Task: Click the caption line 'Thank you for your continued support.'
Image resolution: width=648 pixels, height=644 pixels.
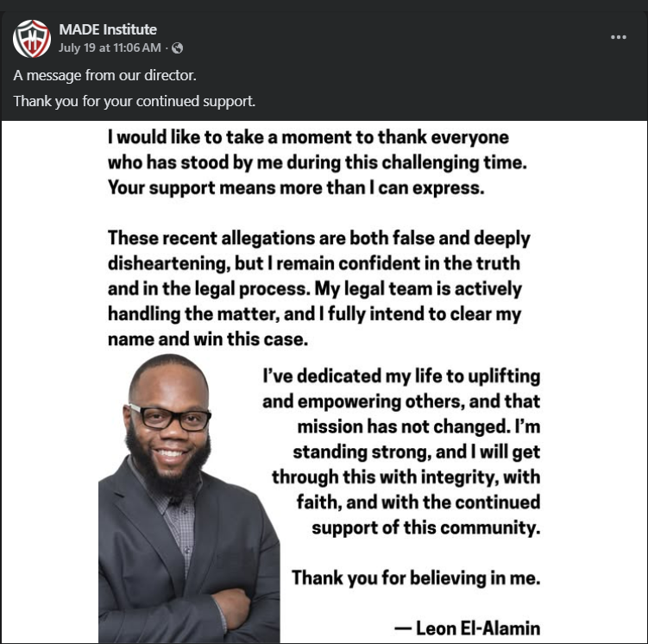Action: [x=135, y=101]
